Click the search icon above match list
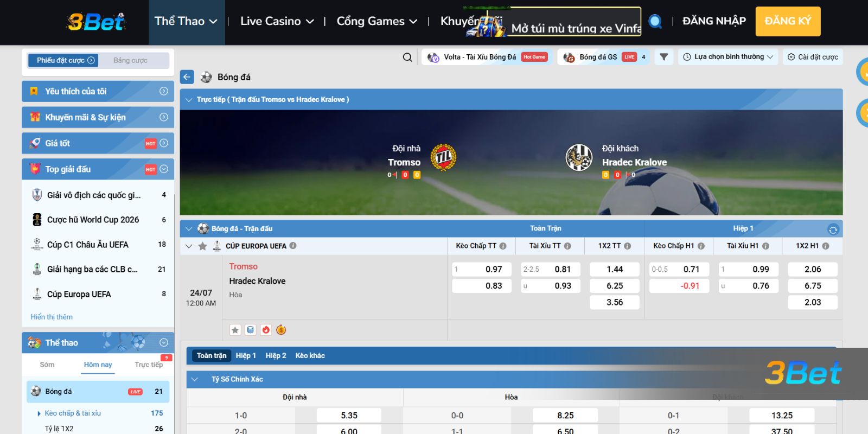 [x=407, y=57]
